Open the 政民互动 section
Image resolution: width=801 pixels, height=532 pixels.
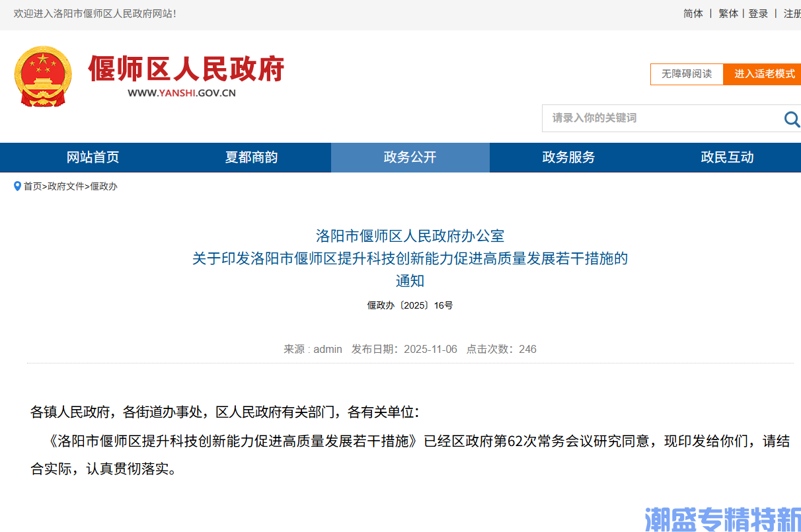pyautogui.click(x=727, y=157)
